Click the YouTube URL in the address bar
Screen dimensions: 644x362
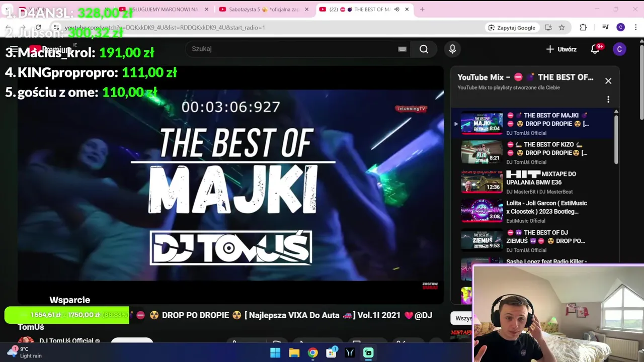(165, 28)
